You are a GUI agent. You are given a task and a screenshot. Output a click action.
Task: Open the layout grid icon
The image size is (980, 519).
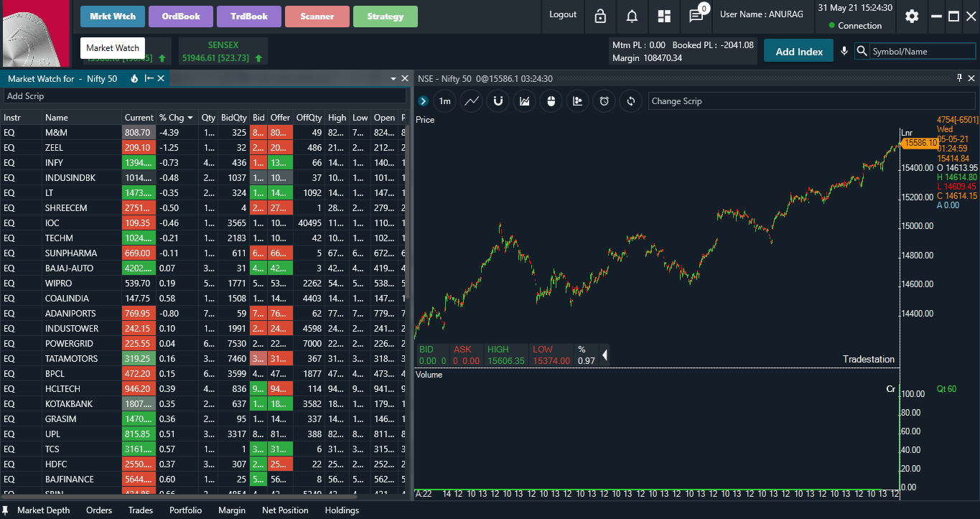pos(664,16)
